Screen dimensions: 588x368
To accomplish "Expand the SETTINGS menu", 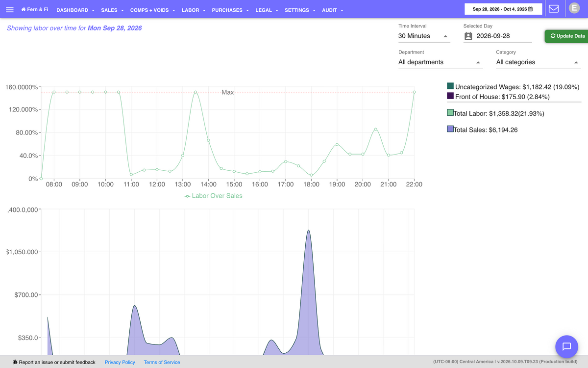I will click(300, 10).
